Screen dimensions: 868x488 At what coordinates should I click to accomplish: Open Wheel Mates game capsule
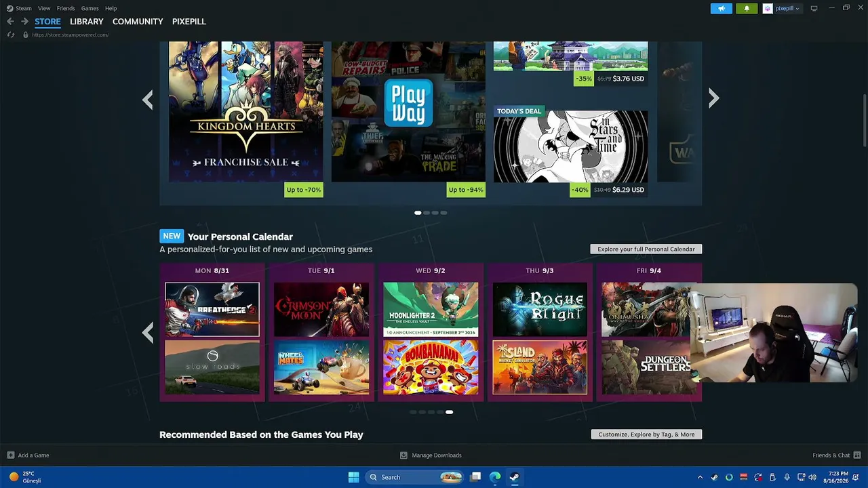[321, 367]
